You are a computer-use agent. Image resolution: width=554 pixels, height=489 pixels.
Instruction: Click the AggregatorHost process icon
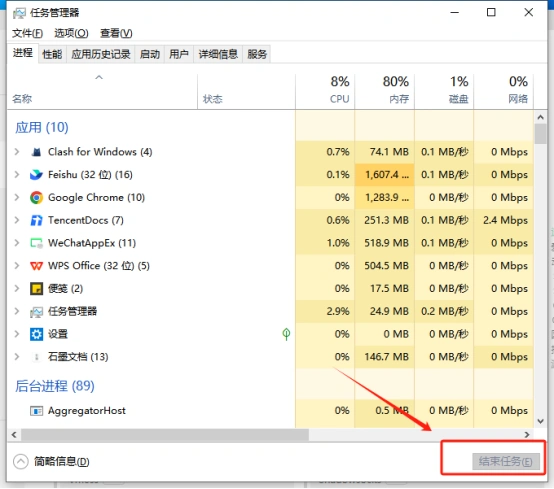(x=36, y=411)
